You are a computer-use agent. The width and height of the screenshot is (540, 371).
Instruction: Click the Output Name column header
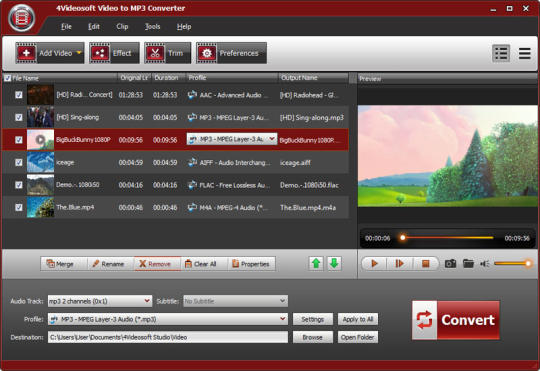point(313,78)
